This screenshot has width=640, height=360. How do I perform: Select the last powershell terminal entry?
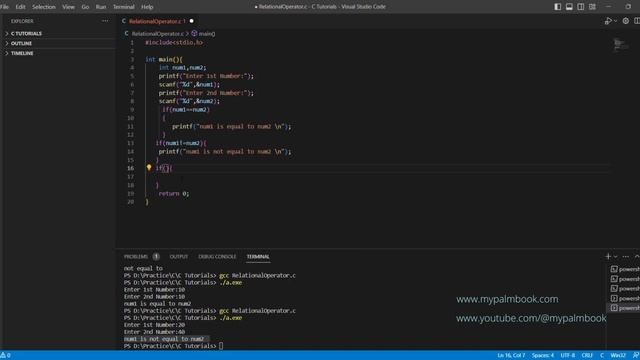click(x=624, y=308)
